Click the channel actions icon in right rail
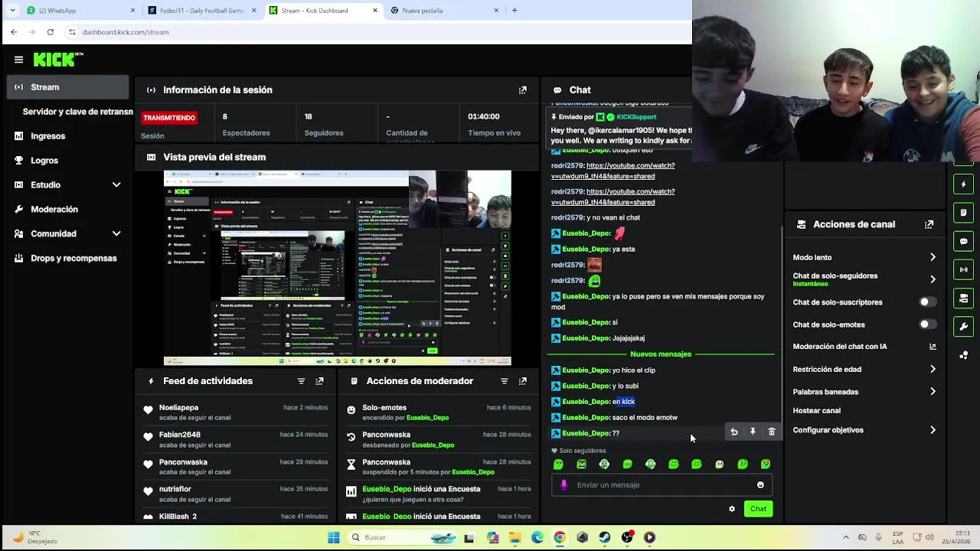Viewport: 980px width, 551px height. 964,298
